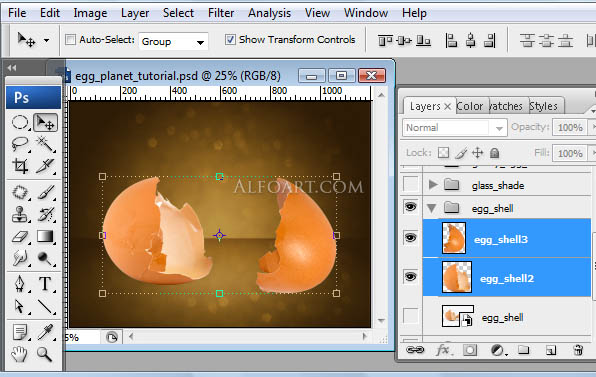Open the Layer menu

coord(135,13)
